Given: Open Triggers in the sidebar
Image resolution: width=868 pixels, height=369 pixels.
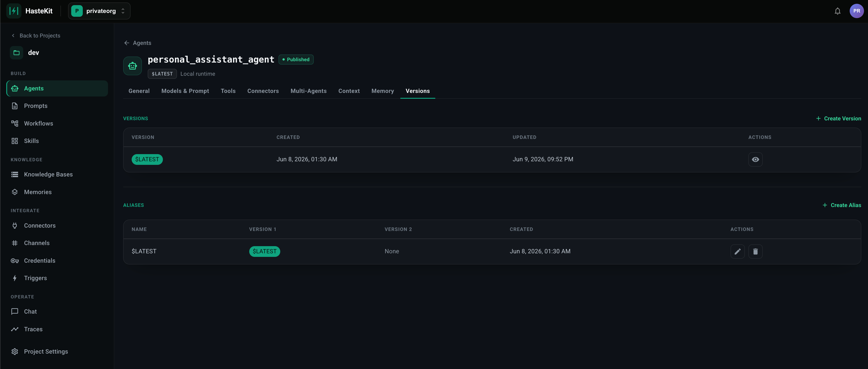Looking at the screenshot, I should 57,278.
